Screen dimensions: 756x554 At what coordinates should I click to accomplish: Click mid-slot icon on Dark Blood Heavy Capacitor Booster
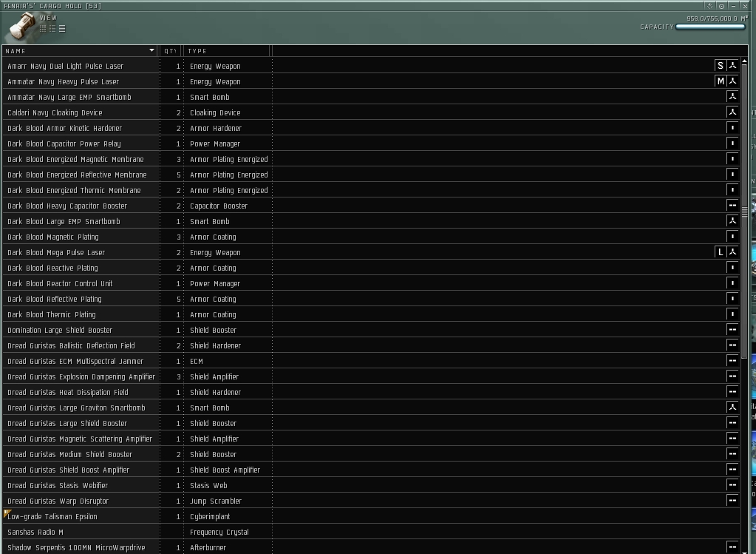(732, 205)
